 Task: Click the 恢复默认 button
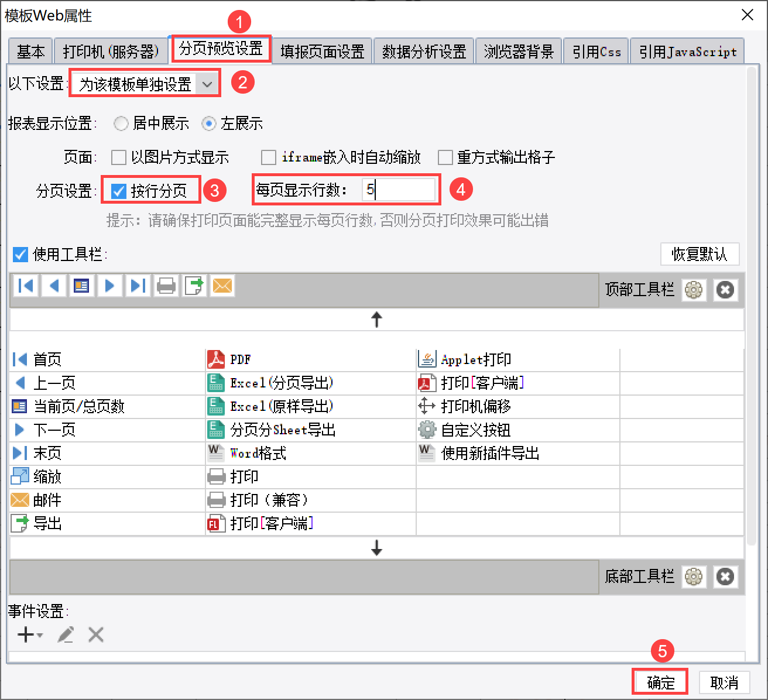click(x=700, y=254)
